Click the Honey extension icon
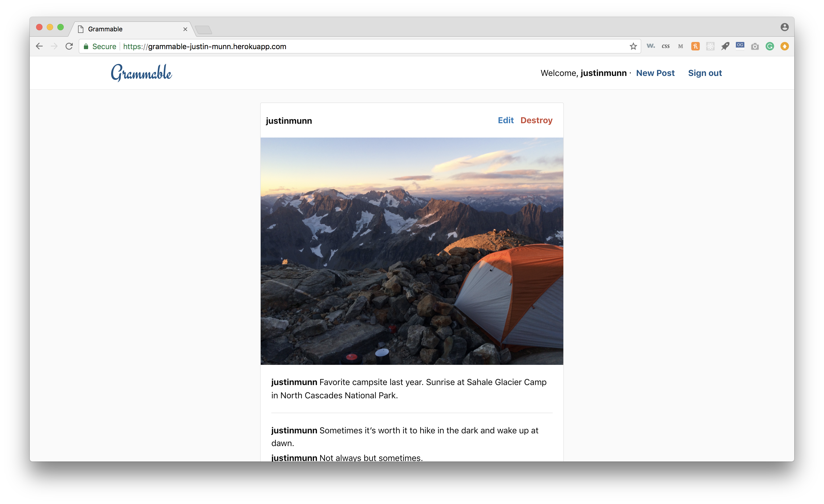The image size is (824, 504). pos(695,46)
